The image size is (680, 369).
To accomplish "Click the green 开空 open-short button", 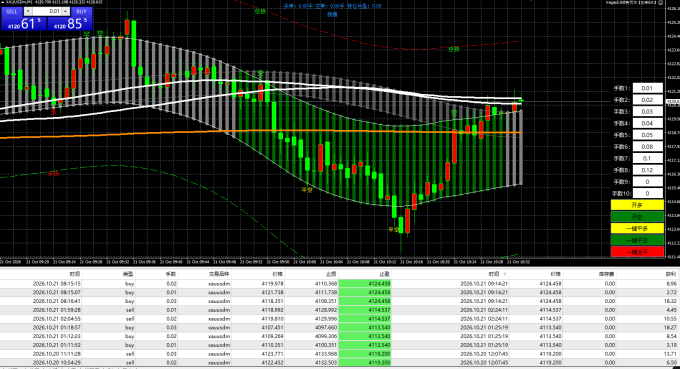I will point(637,217).
